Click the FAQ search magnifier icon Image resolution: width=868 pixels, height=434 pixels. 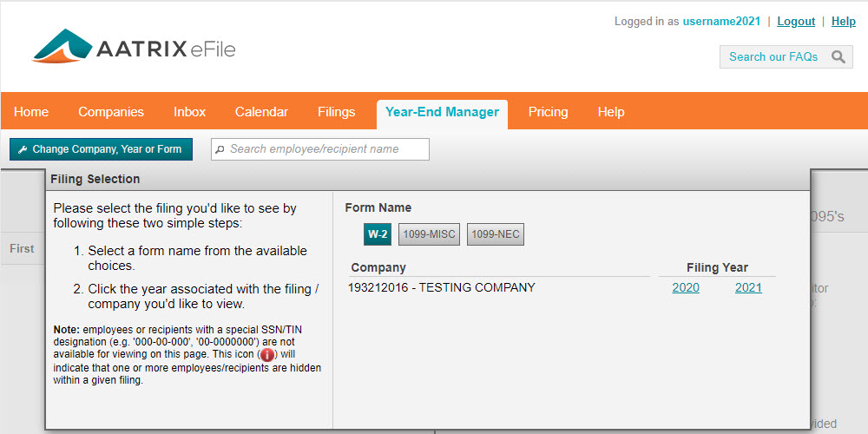tap(838, 57)
